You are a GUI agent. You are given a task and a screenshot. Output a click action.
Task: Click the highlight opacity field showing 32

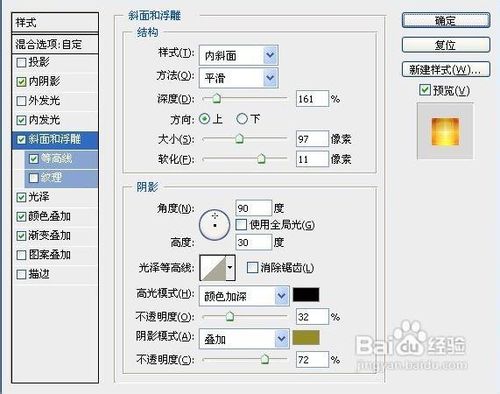pos(312,316)
